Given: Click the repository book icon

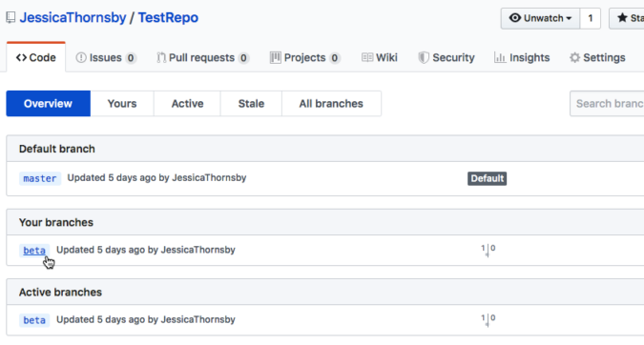Looking at the screenshot, I should 10,18.
